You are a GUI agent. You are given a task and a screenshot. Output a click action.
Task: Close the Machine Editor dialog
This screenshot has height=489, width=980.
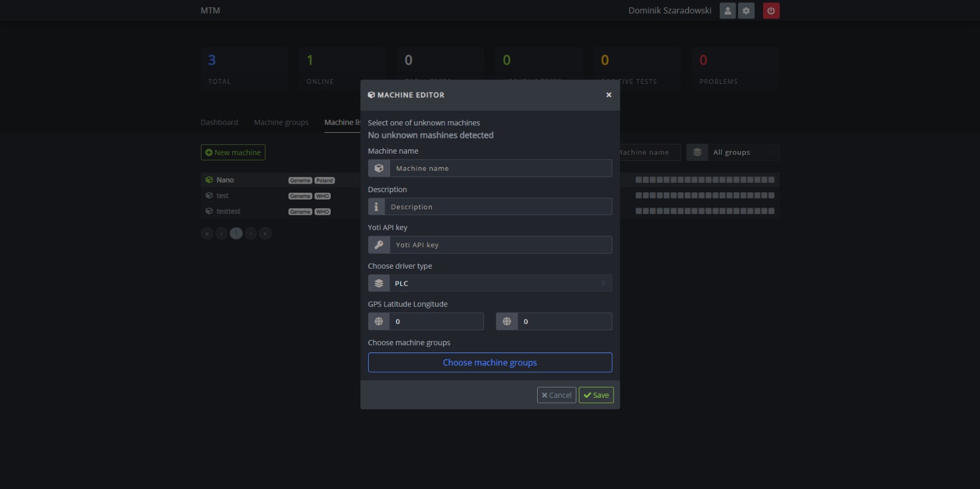coord(609,95)
